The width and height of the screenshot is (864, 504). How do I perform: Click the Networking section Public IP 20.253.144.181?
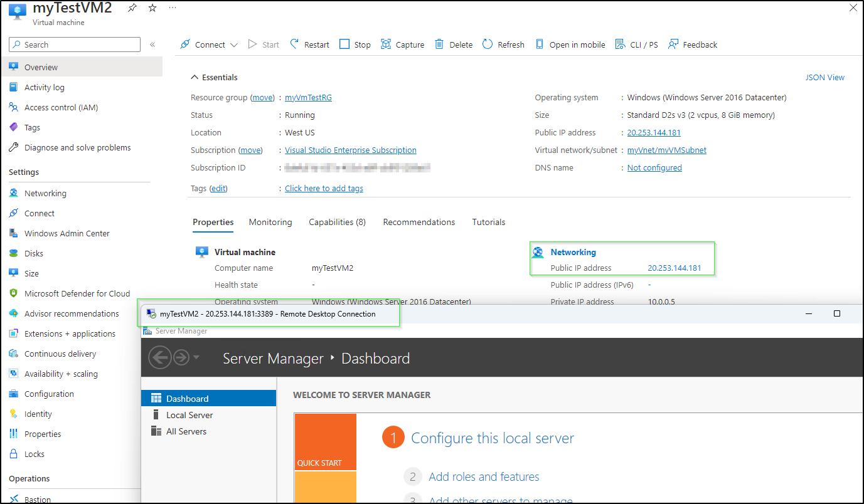[x=675, y=268]
